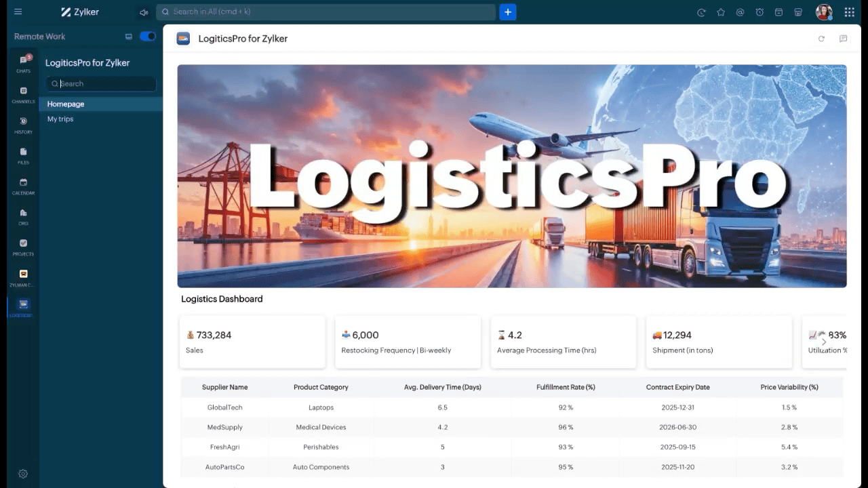Open reminders via alarm clock icon

click(759, 12)
